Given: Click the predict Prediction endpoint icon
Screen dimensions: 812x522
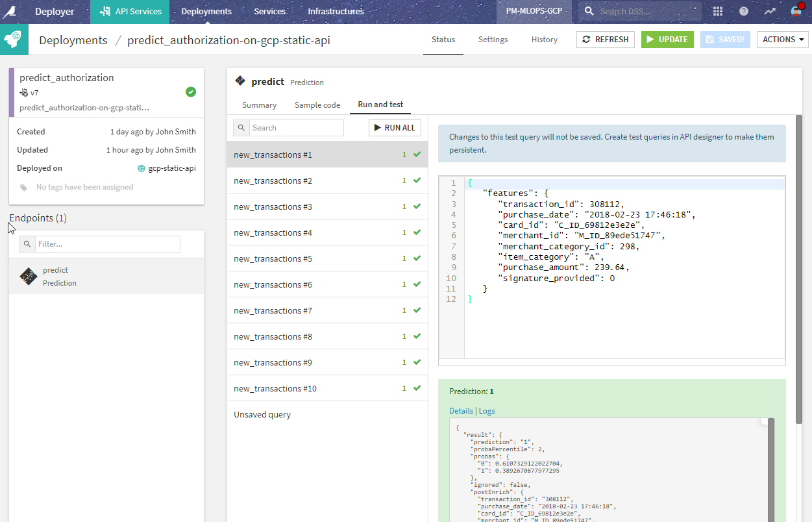Looking at the screenshot, I should 29,277.
